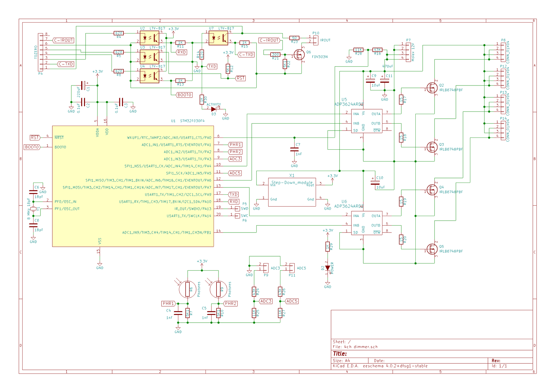Viewport: 555px width, 392px height.
Task: Click the R6 photoresistor symbol
Action: coord(188,289)
